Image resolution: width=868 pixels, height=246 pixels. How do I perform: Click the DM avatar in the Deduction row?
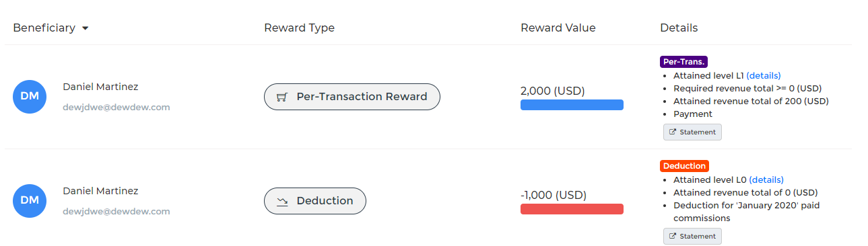coord(30,201)
